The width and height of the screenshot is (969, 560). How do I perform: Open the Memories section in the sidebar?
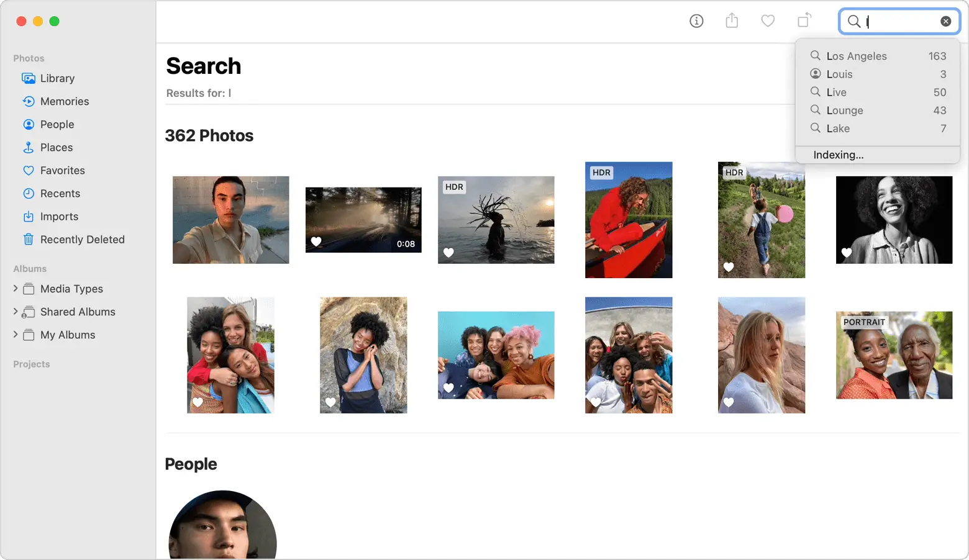pos(64,101)
